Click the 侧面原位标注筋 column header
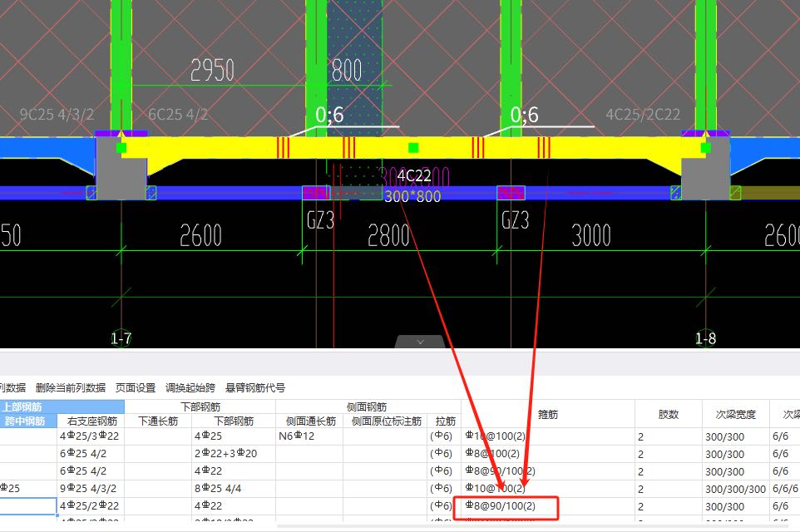This screenshot has height=532, width=800. click(x=386, y=421)
